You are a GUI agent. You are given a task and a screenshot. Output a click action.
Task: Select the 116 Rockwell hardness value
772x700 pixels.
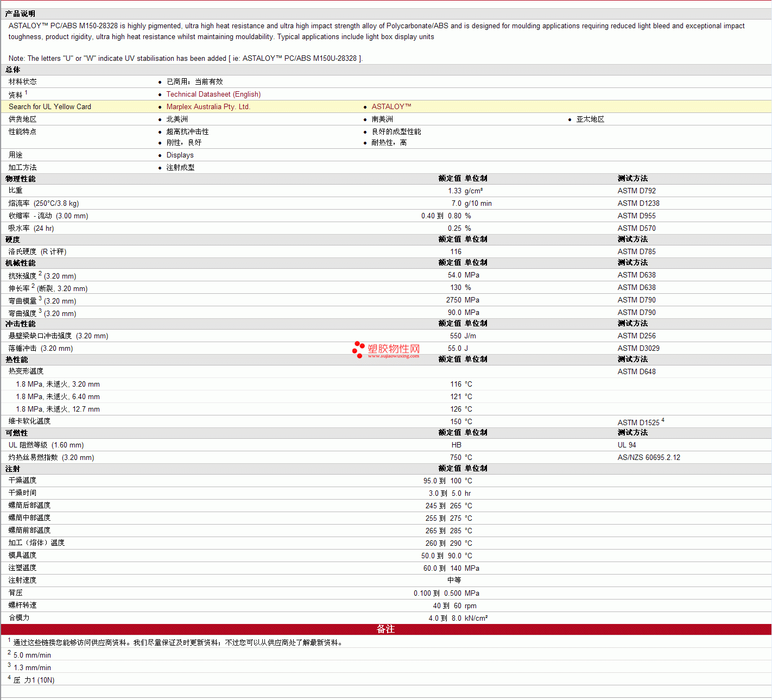pos(456,252)
